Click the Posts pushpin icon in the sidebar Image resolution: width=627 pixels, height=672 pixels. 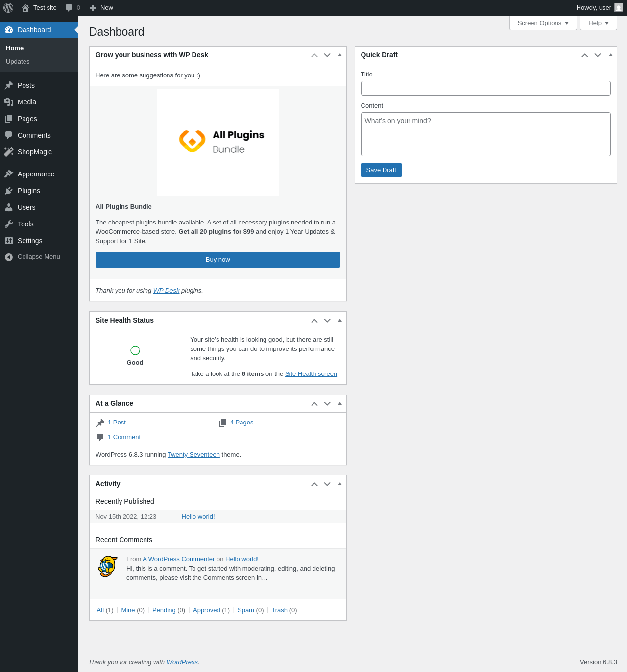(9, 85)
